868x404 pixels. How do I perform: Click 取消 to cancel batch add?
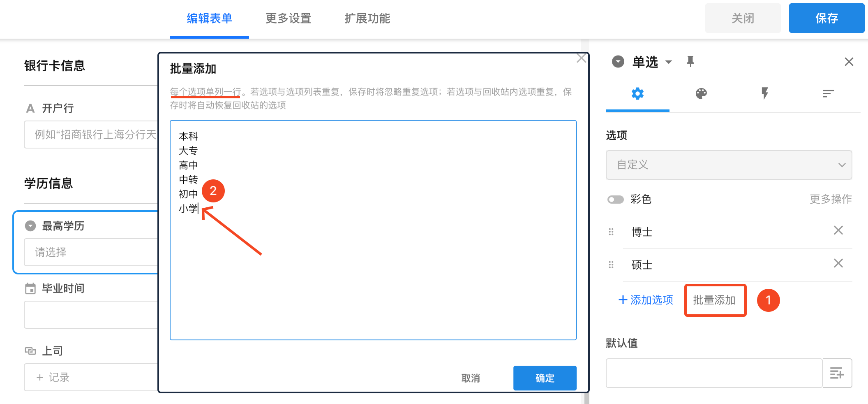[x=471, y=378]
